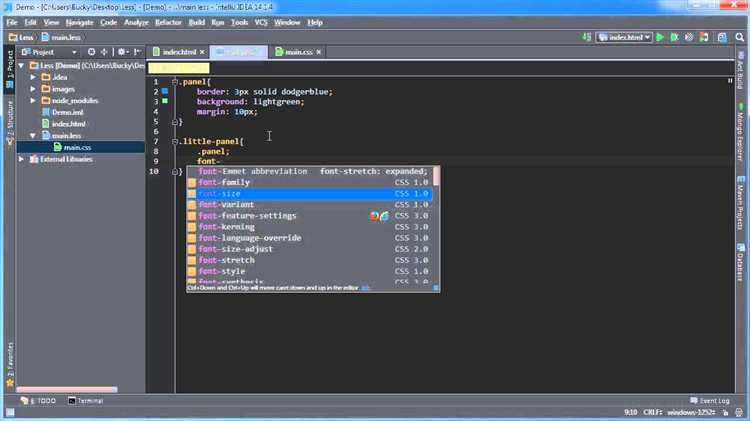Image resolution: width=750 pixels, height=421 pixels.
Task: Switch to the main.css editor tab
Action: [299, 51]
